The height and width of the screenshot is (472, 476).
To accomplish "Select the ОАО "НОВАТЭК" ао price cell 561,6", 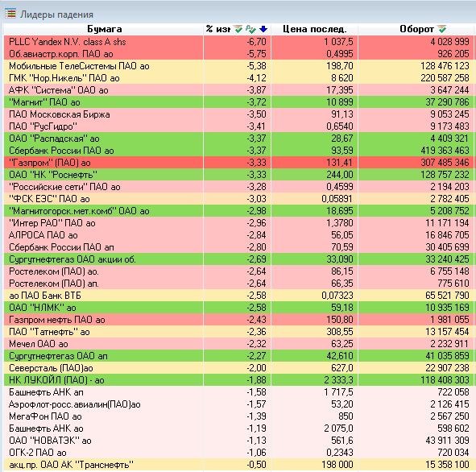I will (x=314, y=440).
